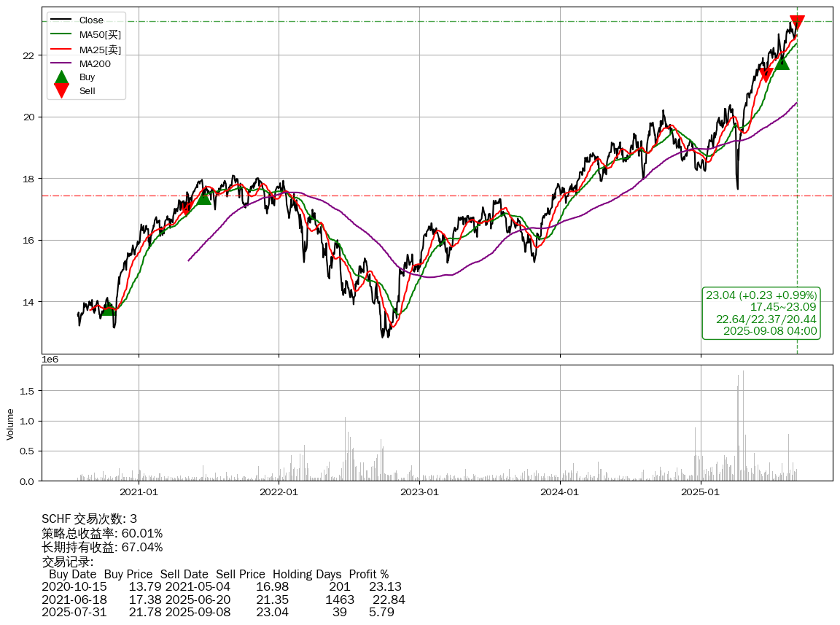Click the price info box showing 23.04

pyautogui.click(x=761, y=313)
